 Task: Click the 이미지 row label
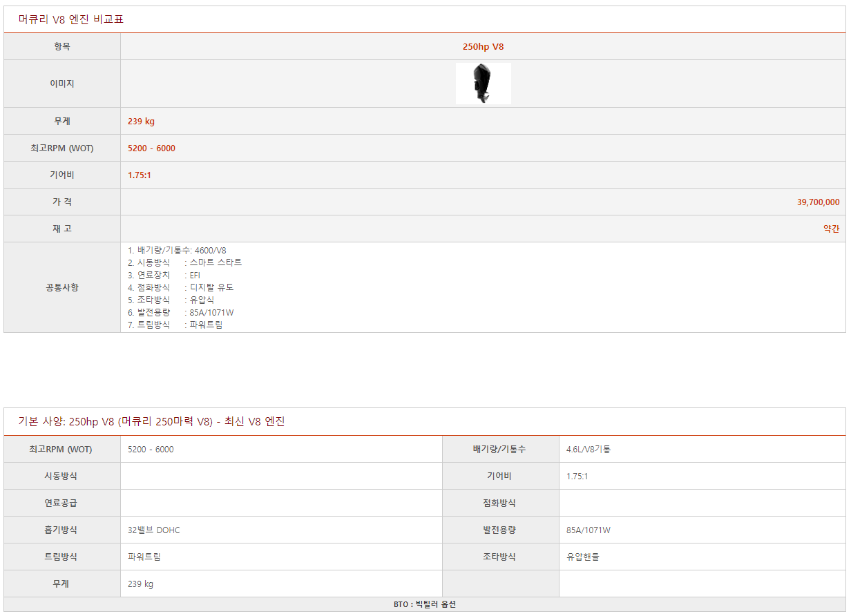[x=62, y=84]
